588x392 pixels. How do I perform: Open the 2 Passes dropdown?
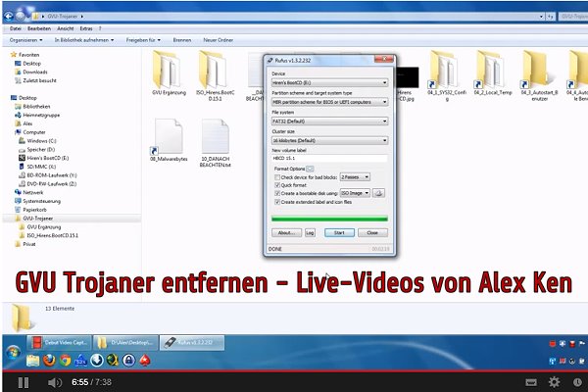[355, 177]
